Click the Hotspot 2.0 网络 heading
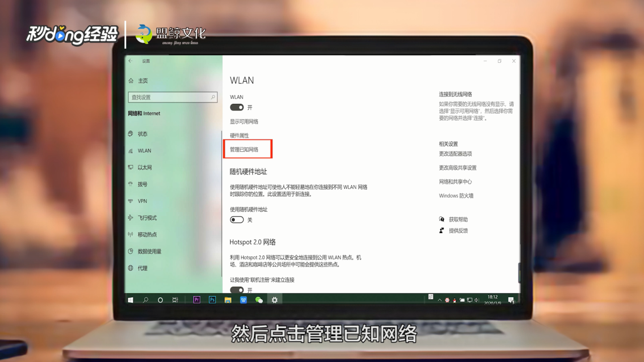 click(x=253, y=242)
